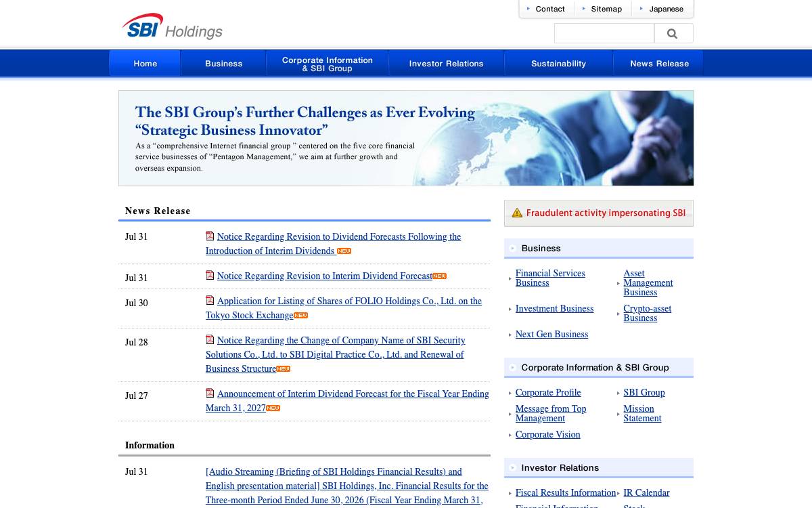Open Asset Management Business link
This screenshot has width=812, height=508.
click(x=648, y=282)
